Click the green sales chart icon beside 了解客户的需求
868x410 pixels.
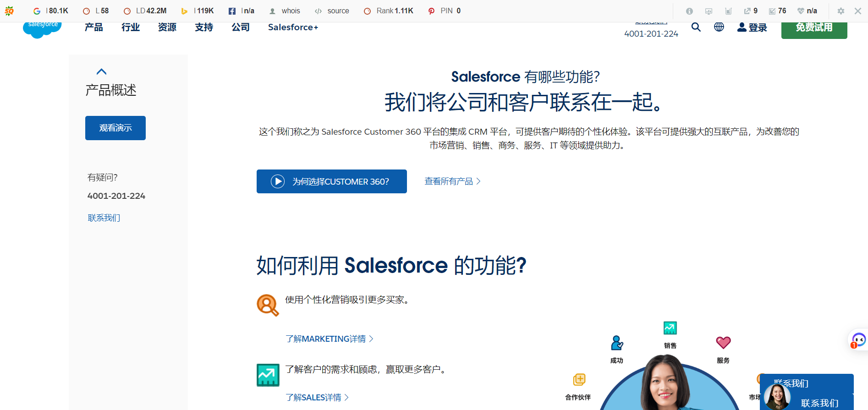coord(268,375)
